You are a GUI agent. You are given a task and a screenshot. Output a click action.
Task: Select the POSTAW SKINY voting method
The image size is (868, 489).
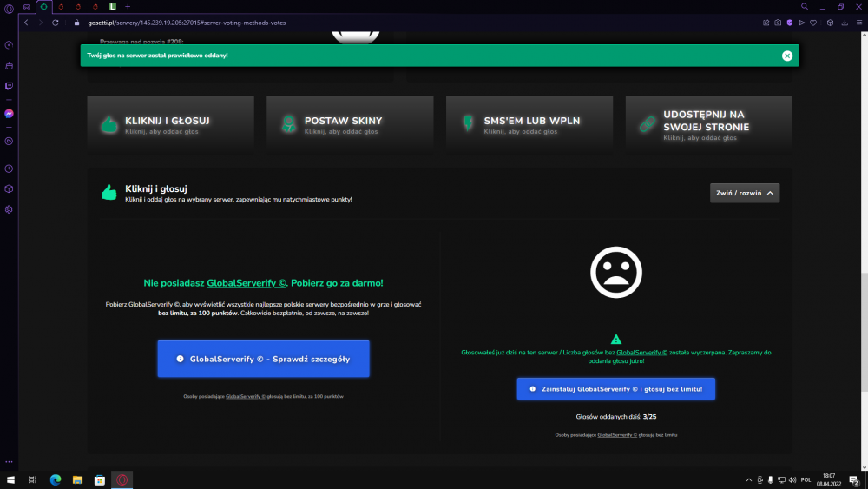coord(350,124)
